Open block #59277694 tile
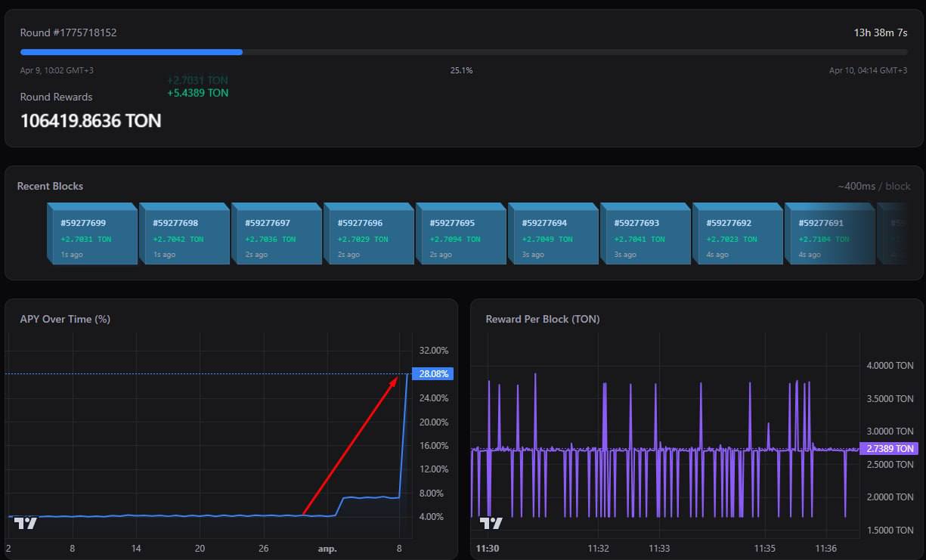Viewport: 926px width, 560px height. point(553,237)
